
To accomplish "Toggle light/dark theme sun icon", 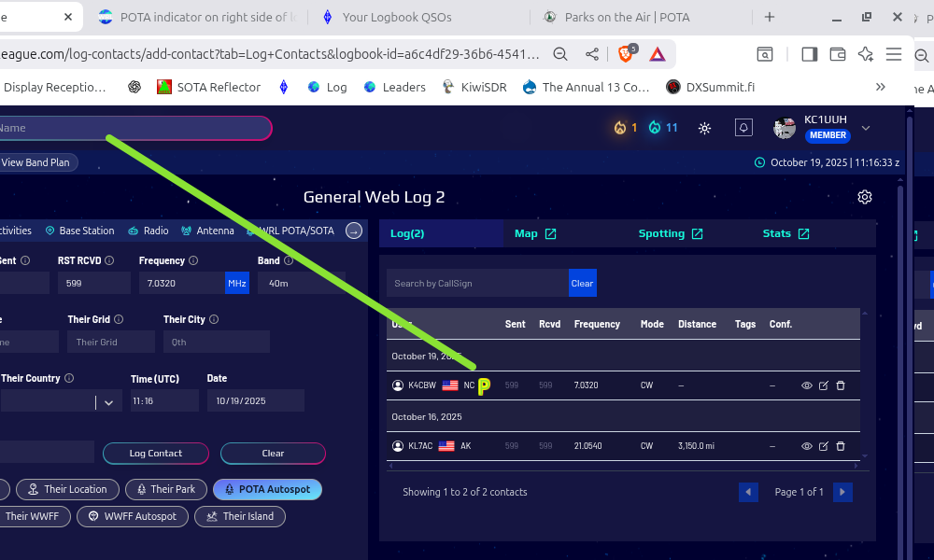I will (704, 128).
